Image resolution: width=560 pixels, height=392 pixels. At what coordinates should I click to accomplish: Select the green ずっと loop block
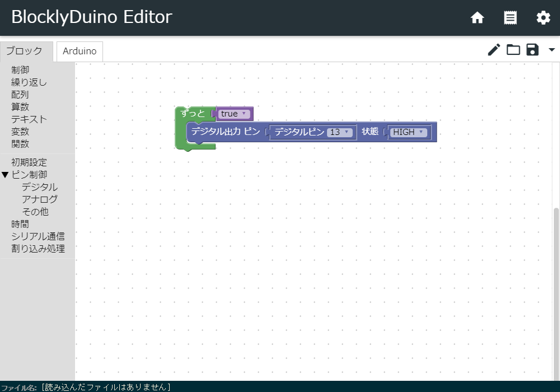point(193,114)
